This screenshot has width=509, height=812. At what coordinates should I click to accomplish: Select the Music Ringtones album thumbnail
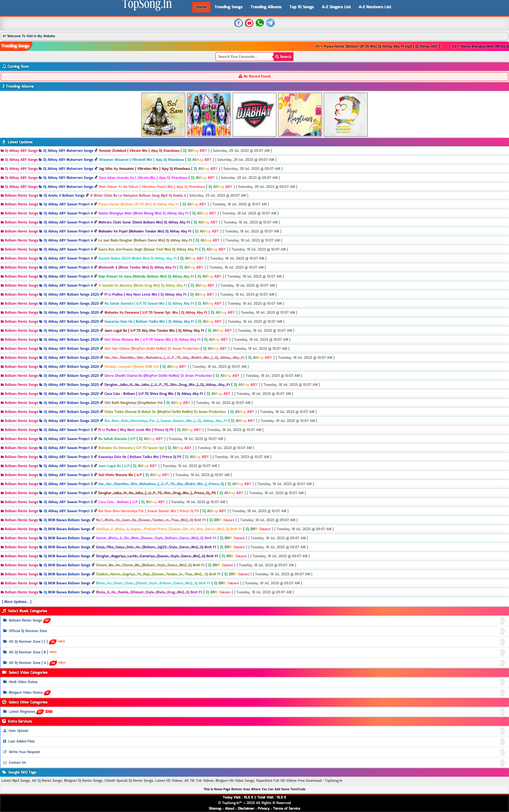tap(300, 115)
